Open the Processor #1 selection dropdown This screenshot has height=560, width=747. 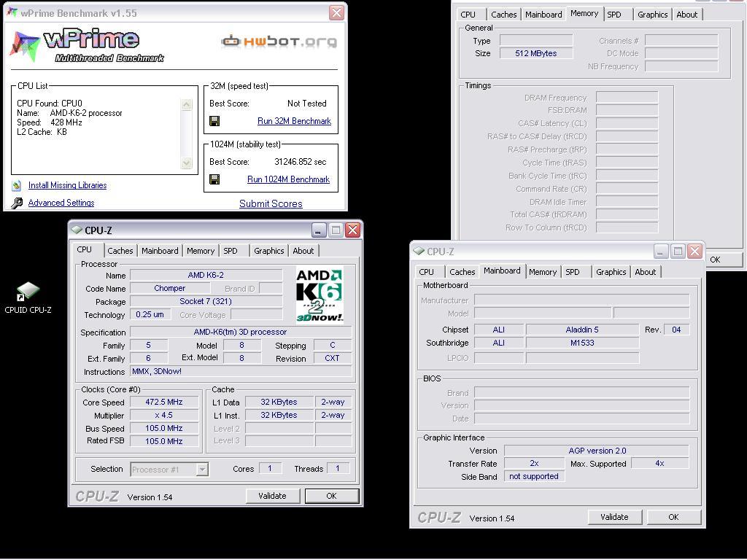coord(202,470)
